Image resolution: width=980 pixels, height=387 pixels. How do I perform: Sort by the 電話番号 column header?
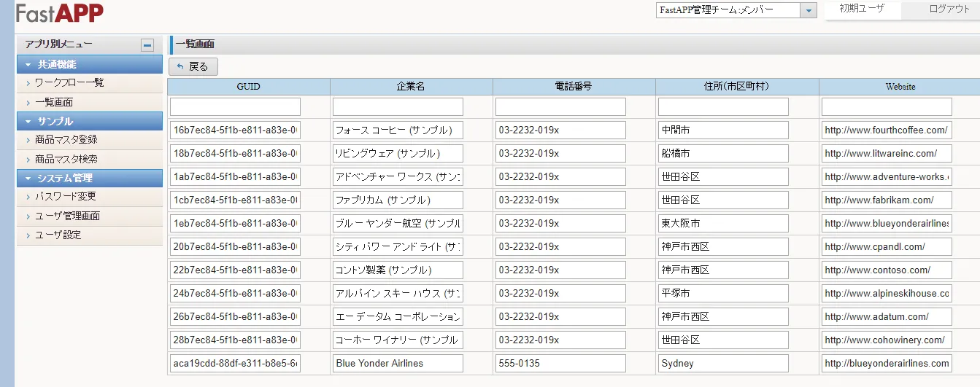(x=574, y=87)
